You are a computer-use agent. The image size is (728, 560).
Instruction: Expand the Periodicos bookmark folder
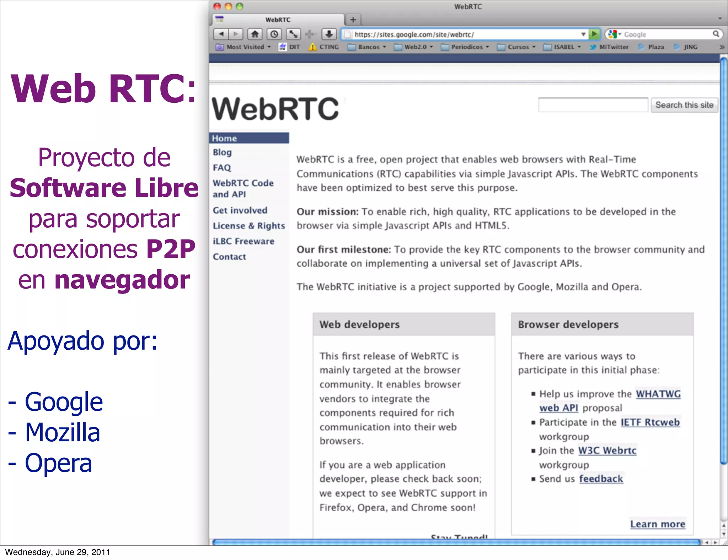(x=465, y=47)
